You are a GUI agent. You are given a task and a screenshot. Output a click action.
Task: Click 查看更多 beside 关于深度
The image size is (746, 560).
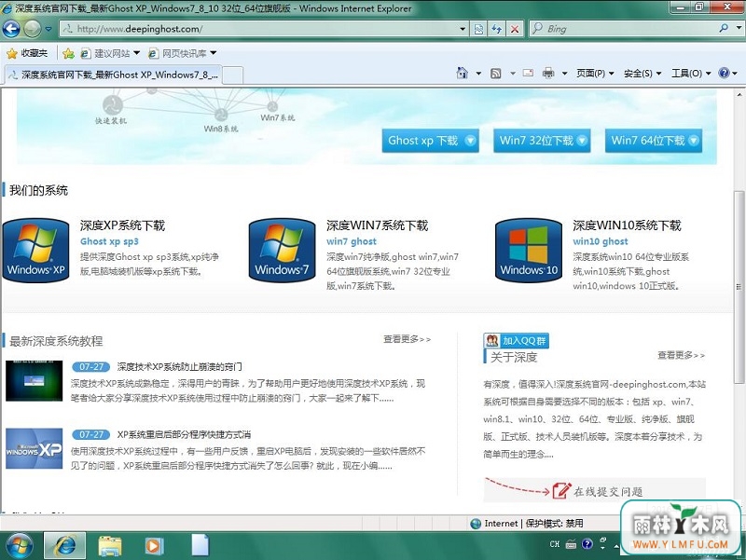[682, 355]
